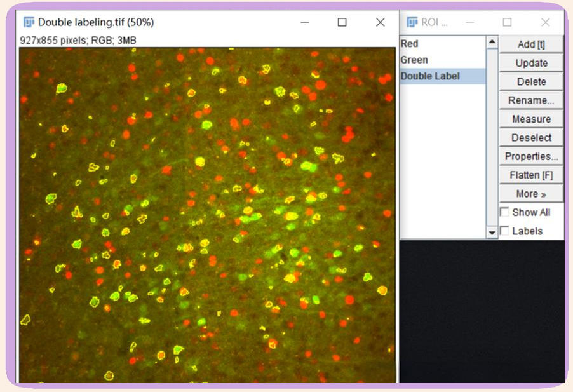573x392 pixels.
Task: Enable the Show All checkbox
Action: point(505,212)
